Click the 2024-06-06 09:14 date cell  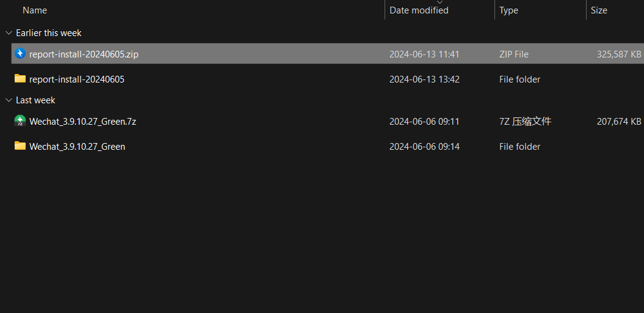pos(424,147)
